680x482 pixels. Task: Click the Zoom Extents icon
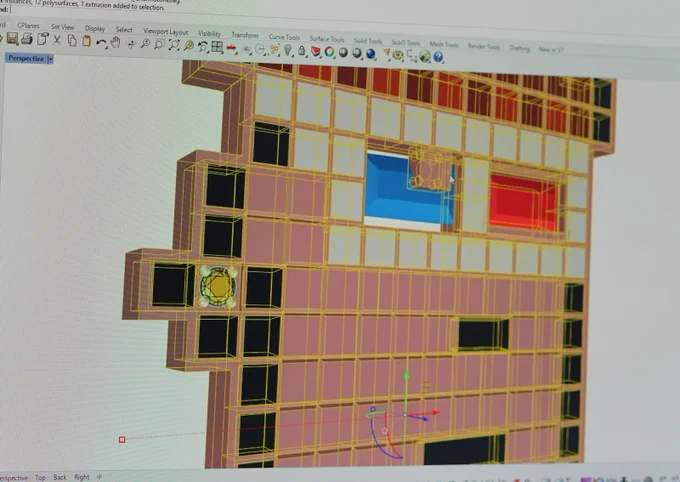[174, 45]
